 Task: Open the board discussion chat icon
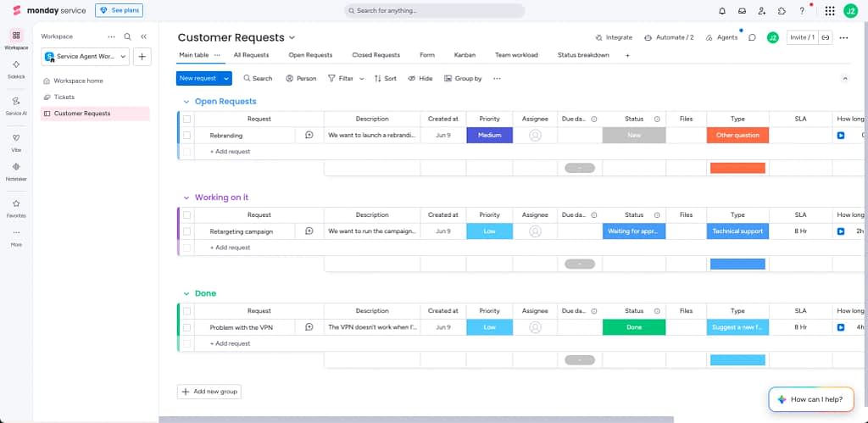[x=753, y=37]
